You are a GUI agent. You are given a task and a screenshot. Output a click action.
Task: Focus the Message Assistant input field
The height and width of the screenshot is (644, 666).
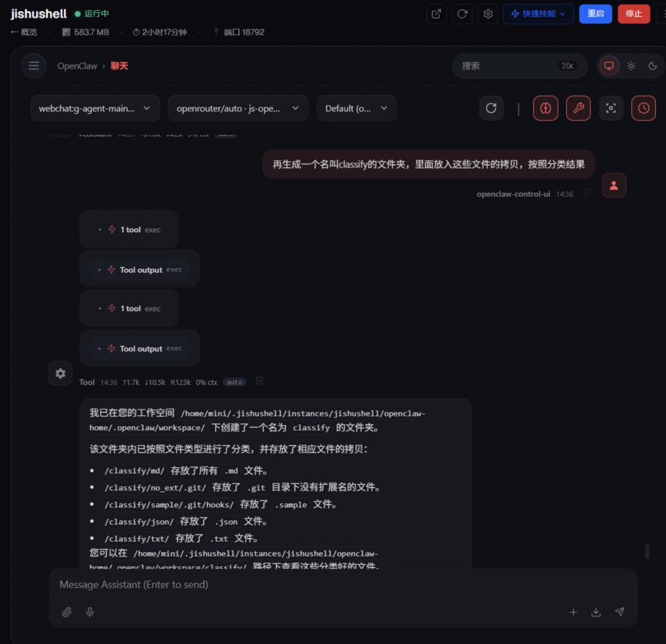343,585
